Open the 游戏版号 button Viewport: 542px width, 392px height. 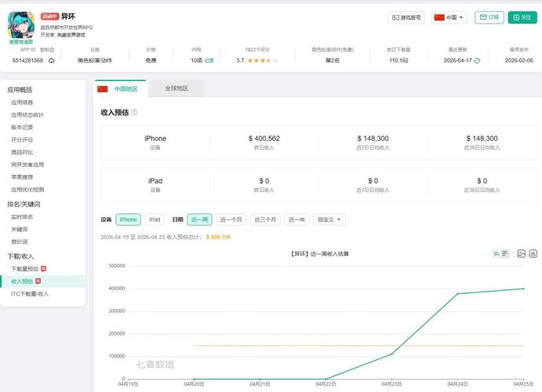click(x=406, y=17)
